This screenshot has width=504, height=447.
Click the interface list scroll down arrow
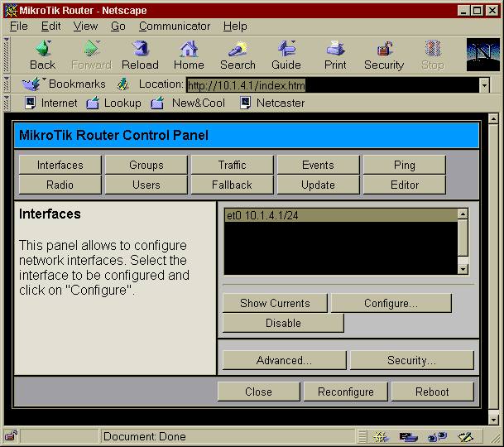pyautogui.click(x=463, y=269)
